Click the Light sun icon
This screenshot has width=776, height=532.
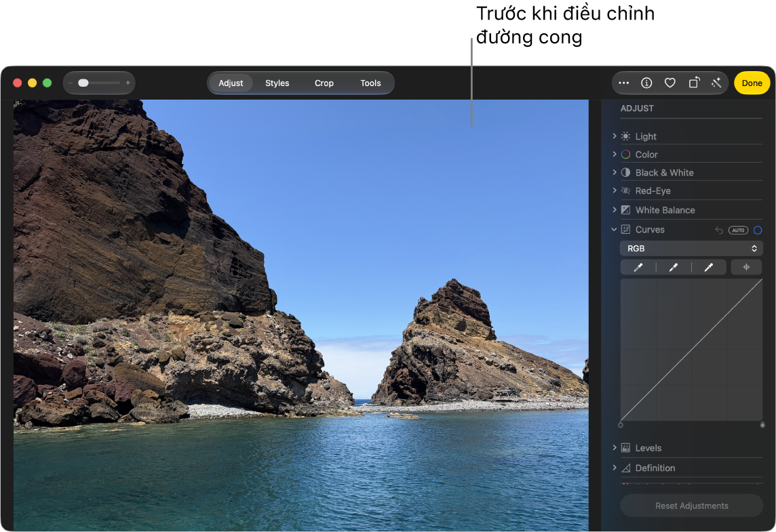[625, 136]
